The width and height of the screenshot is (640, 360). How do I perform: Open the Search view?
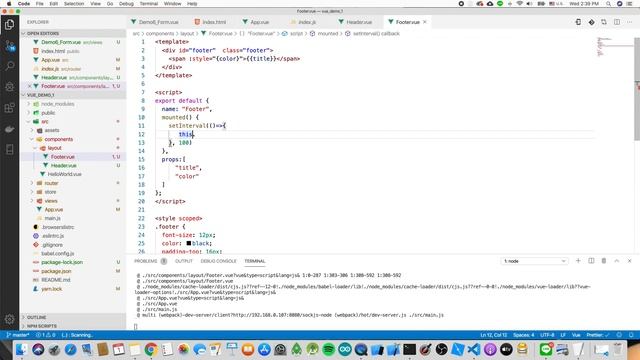pyautogui.click(x=9, y=66)
